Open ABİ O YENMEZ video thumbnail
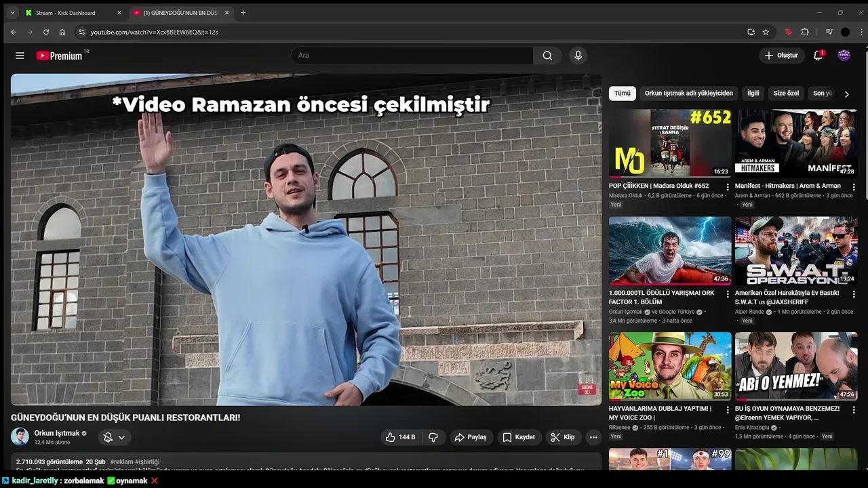Viewport: 868px width, 488px height. pos(796,366)
